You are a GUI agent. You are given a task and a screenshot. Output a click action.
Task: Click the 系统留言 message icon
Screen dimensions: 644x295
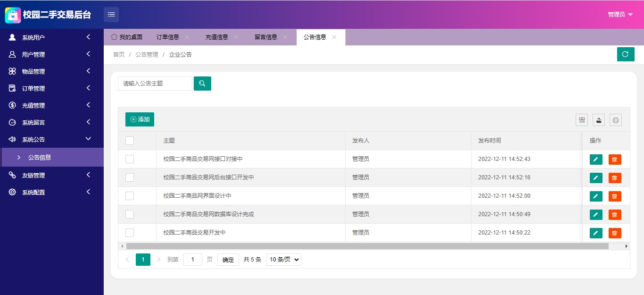pos(12,122)
